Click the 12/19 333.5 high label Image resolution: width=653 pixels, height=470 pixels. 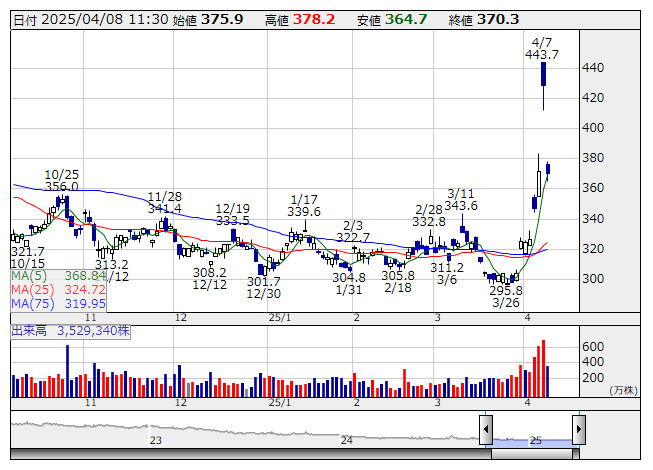pyautogui.click(x=232, y=214)
